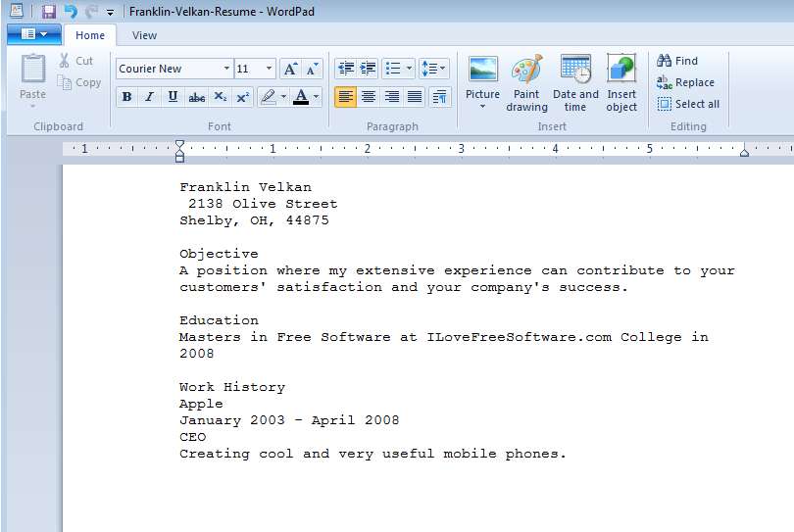
Task: Click the Apple line under Work History
Action: [x=201, y=404]
